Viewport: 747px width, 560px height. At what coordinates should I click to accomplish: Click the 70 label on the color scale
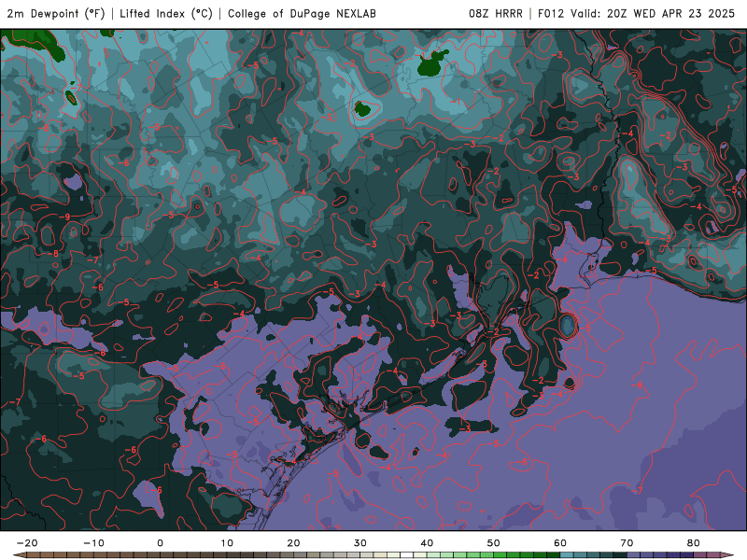coord(627,543)
